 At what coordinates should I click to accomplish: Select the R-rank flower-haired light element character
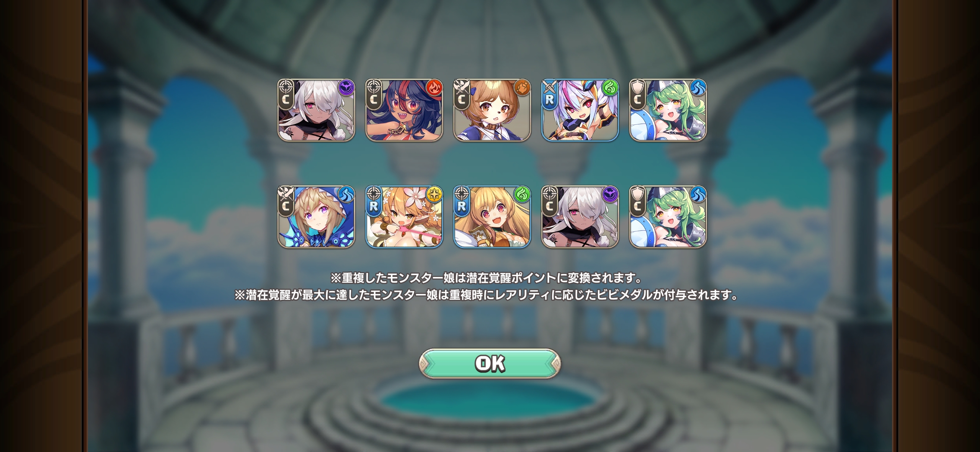[x=404, y=217]
